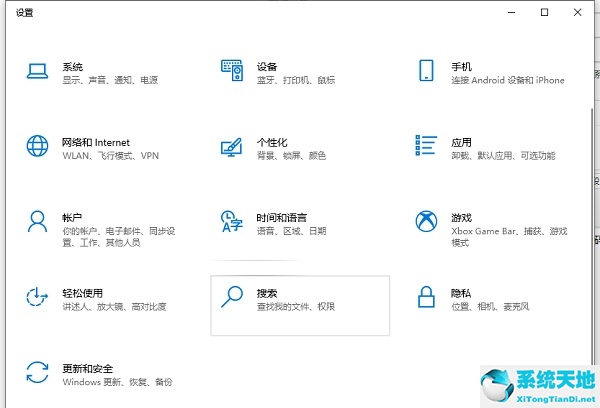Click the 帐户 title
Viewport: 600px width, 408px height.
(x=72, y=218)
